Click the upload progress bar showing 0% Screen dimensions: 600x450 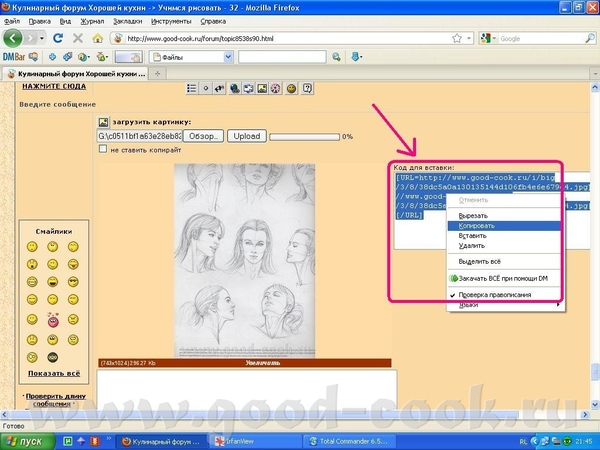coord(304,137)
